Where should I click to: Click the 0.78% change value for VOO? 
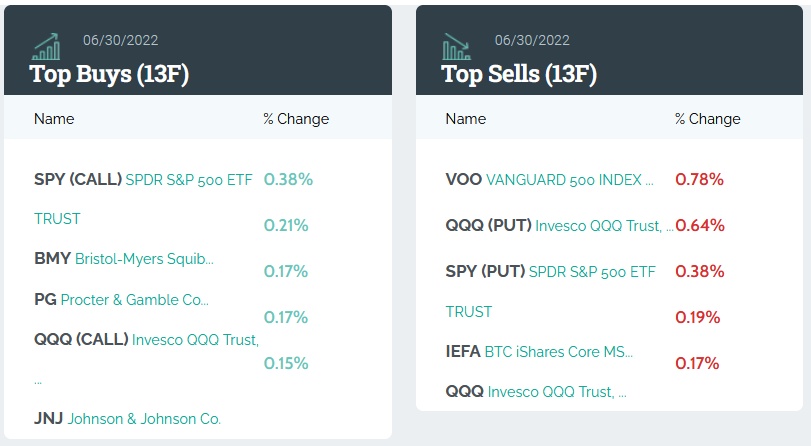click(699, 180)
